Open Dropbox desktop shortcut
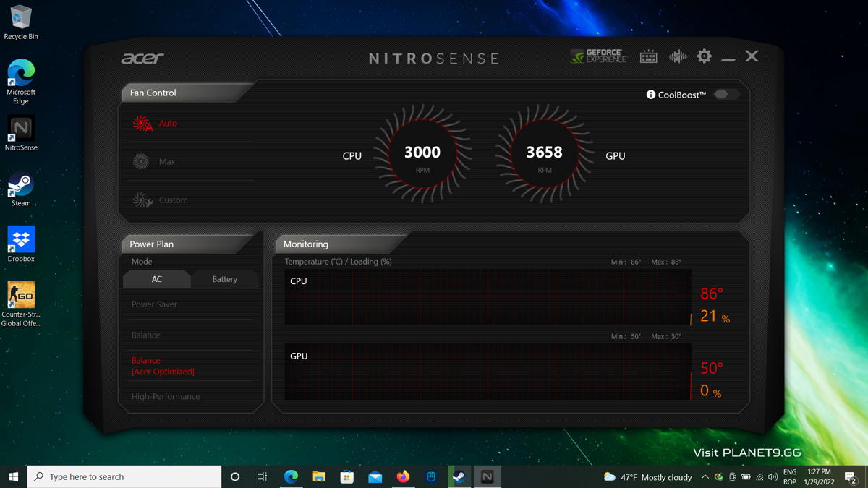Viewport: 868px width, 488px height. pos(21,244)
